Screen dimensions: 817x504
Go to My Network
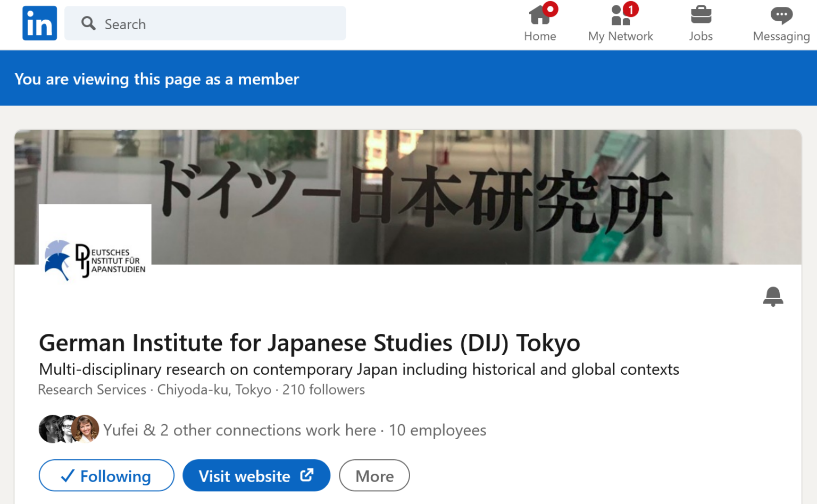pyautogui.click(x=620, y=23)
